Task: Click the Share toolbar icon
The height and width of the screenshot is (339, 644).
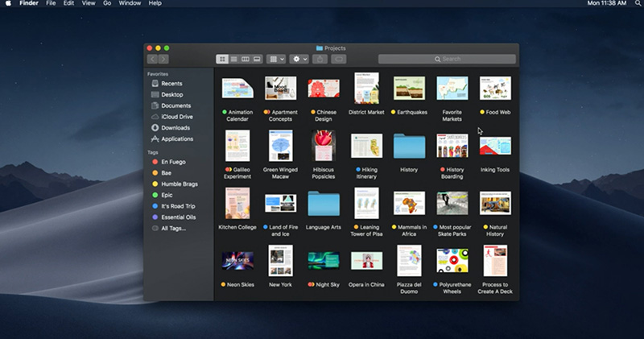Action: (320, 60)
